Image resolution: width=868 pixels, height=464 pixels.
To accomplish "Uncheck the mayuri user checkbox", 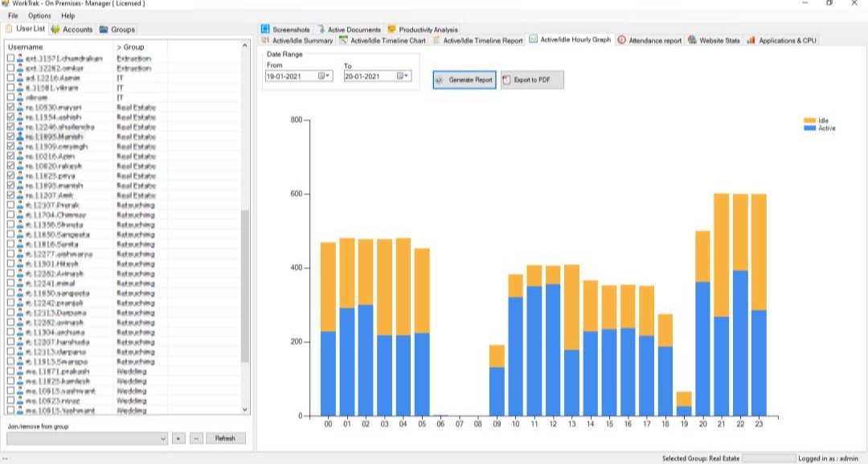I will click(x=10, y=107).
